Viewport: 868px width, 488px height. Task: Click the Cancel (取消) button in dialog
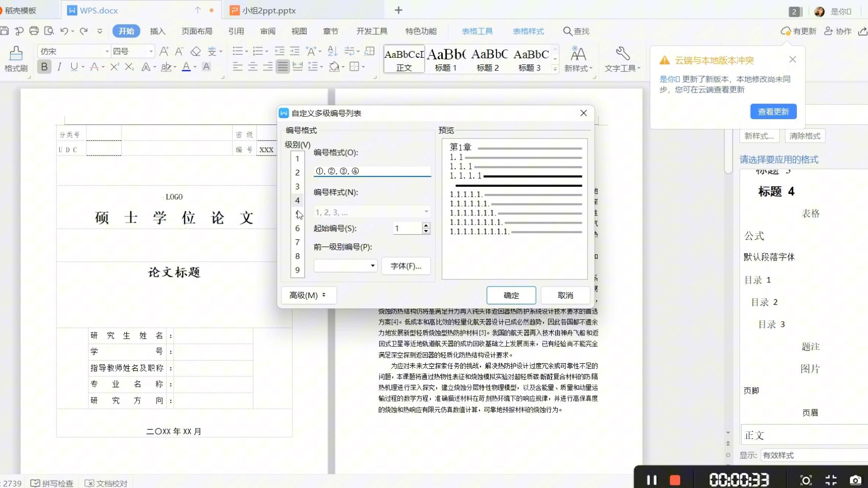point(566,295)
